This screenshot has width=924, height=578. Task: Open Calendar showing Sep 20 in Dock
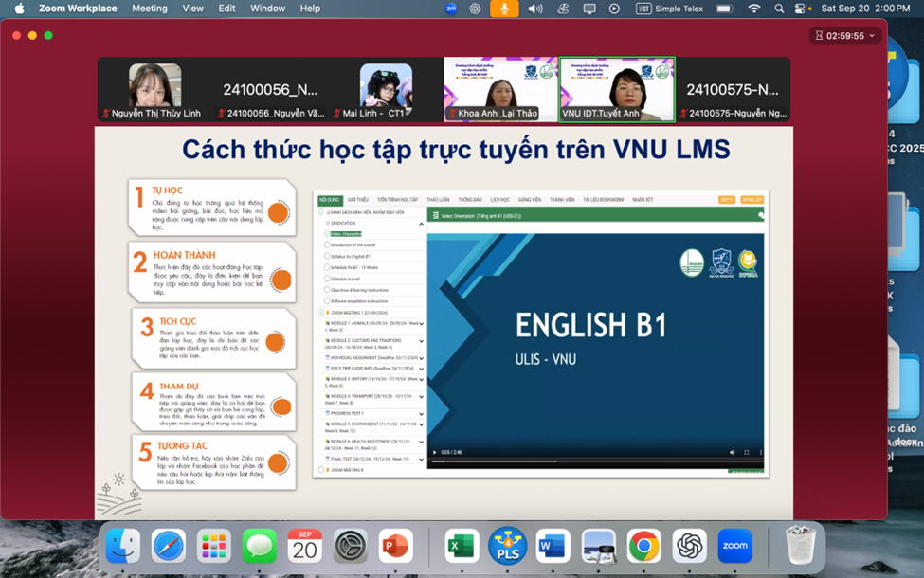point(304,546)
